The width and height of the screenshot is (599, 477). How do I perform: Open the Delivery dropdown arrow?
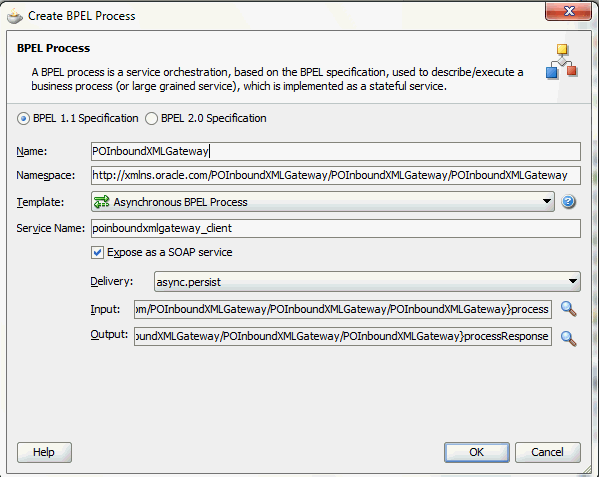pos(572,281)
